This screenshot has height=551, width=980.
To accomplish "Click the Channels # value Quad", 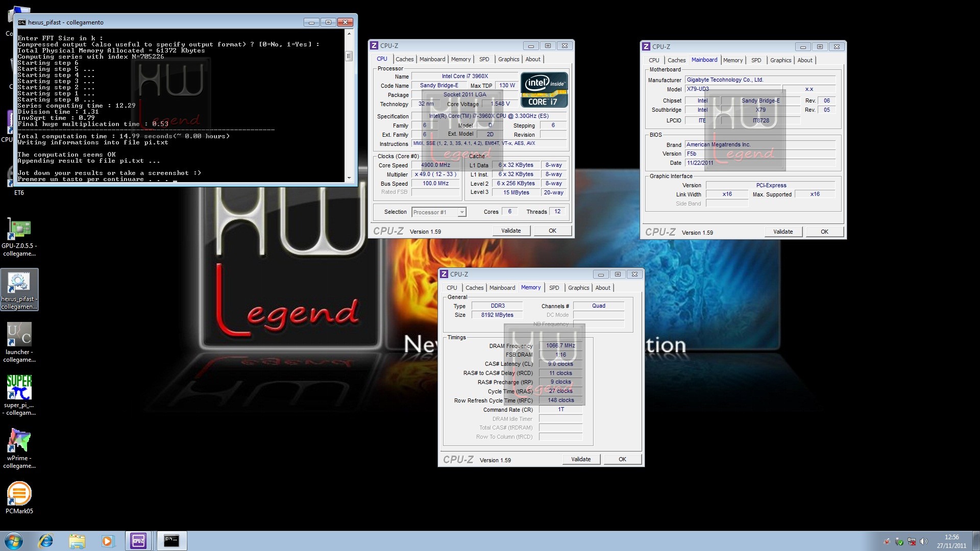I will (599, 306).
